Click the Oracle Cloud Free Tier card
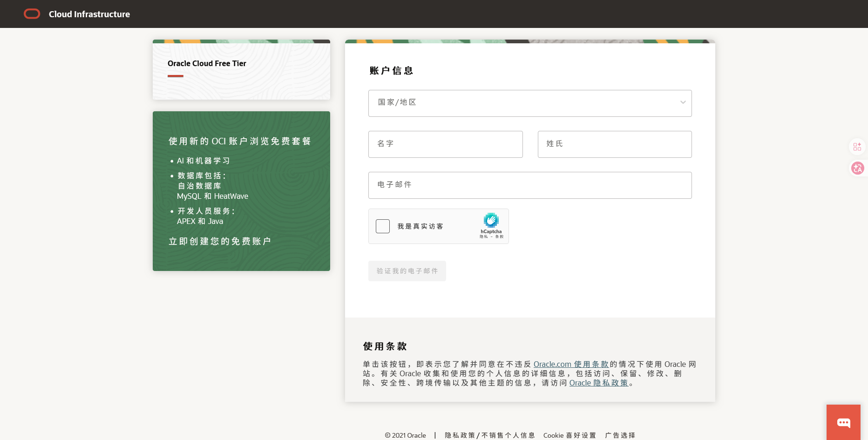The height and width of the screenshot is (440, 868). pos(241,69)
